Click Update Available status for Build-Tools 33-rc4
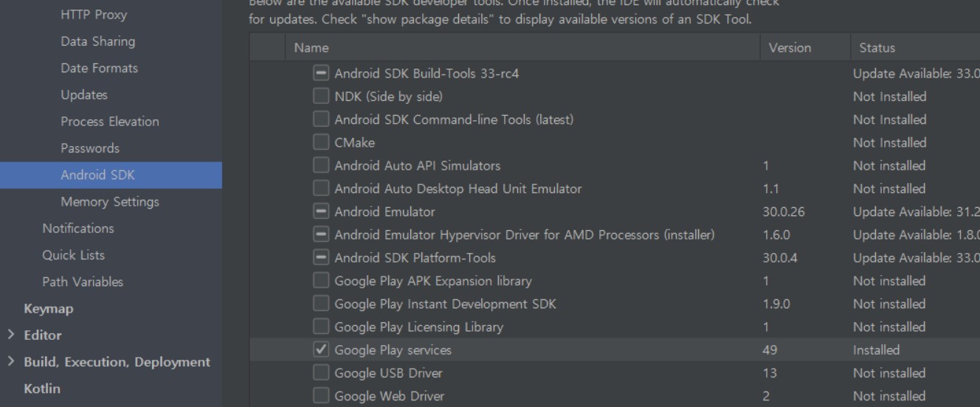980x407 pixels. [x=917, y=74]
